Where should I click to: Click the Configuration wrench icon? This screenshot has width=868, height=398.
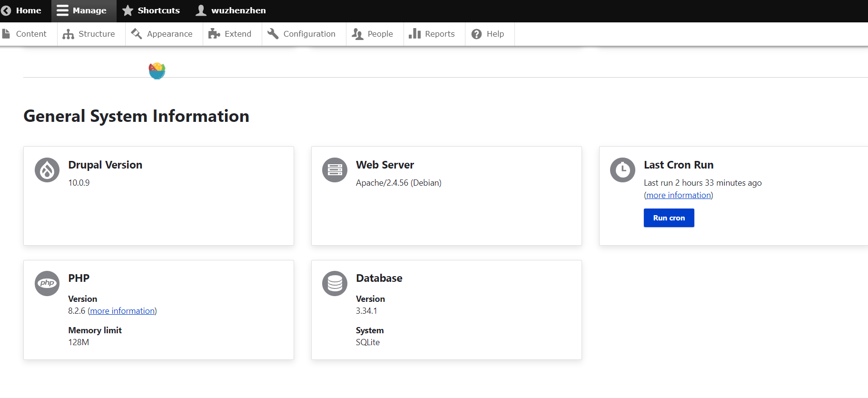coord(273,34)
